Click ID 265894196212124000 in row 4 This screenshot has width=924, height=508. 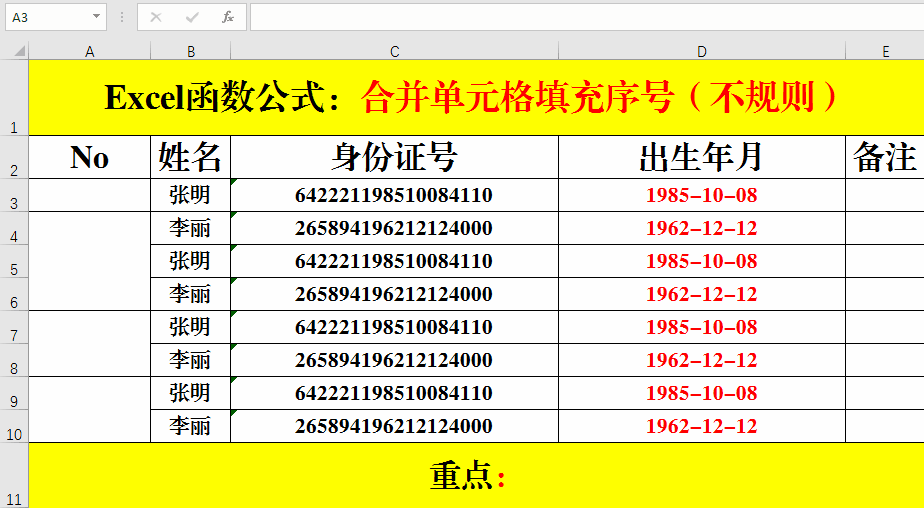(x=394, y=228)
